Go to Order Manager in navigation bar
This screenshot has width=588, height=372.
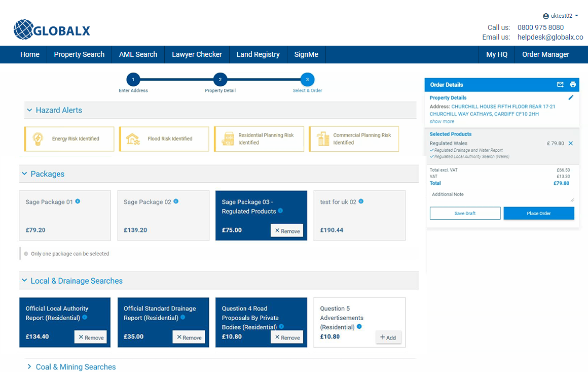click(545, 54)
